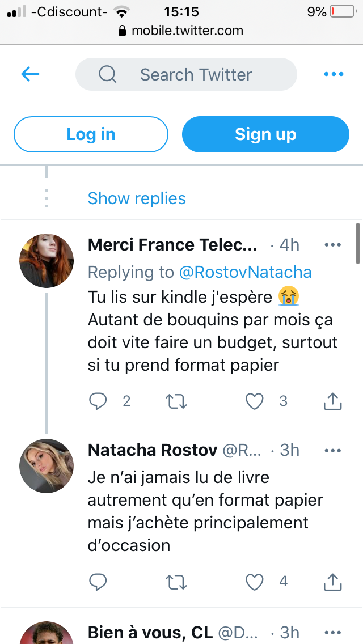The image size is (363, 644).
Task: Open the top-bar three-dot overflow menu
Action: (x=333, y=74)
